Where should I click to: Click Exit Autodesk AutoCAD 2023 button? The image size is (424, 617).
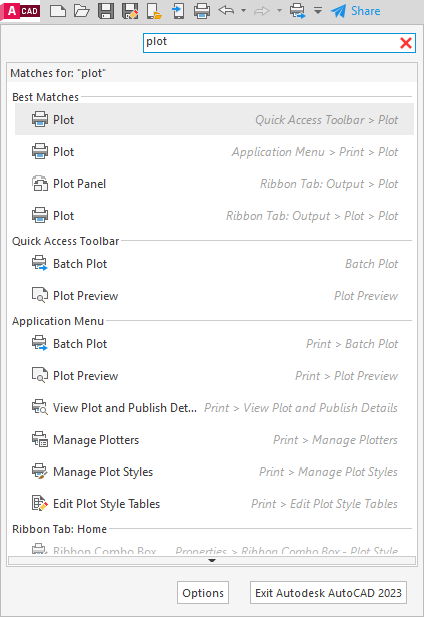pos(328,593)
